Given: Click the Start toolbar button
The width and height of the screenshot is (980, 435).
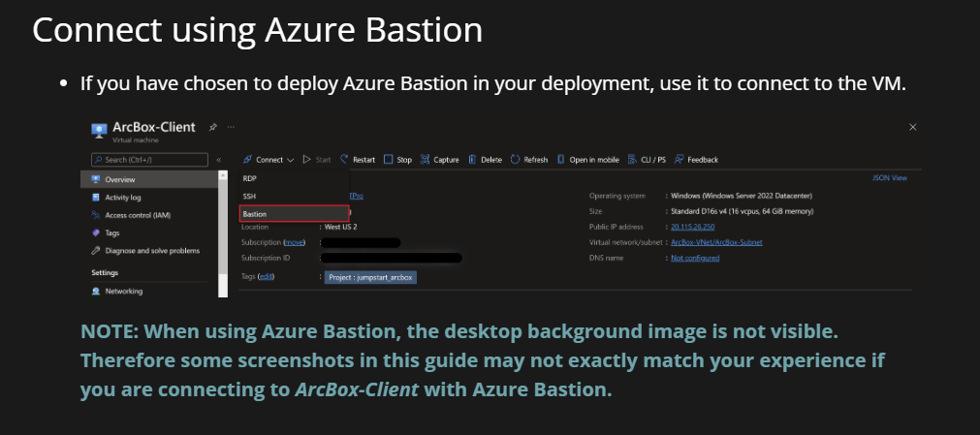Looking at the screenshot, I should [317, 160].
